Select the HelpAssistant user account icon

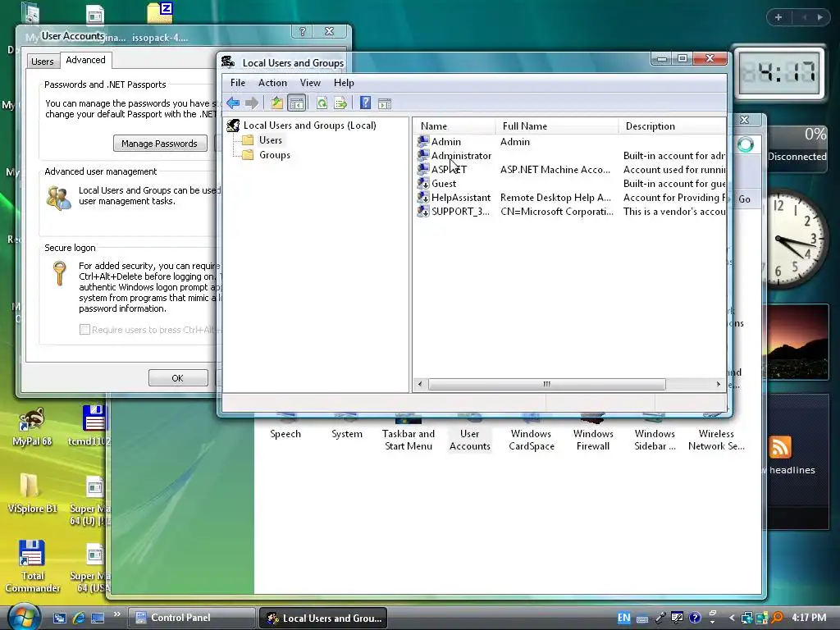click(423, 197)
